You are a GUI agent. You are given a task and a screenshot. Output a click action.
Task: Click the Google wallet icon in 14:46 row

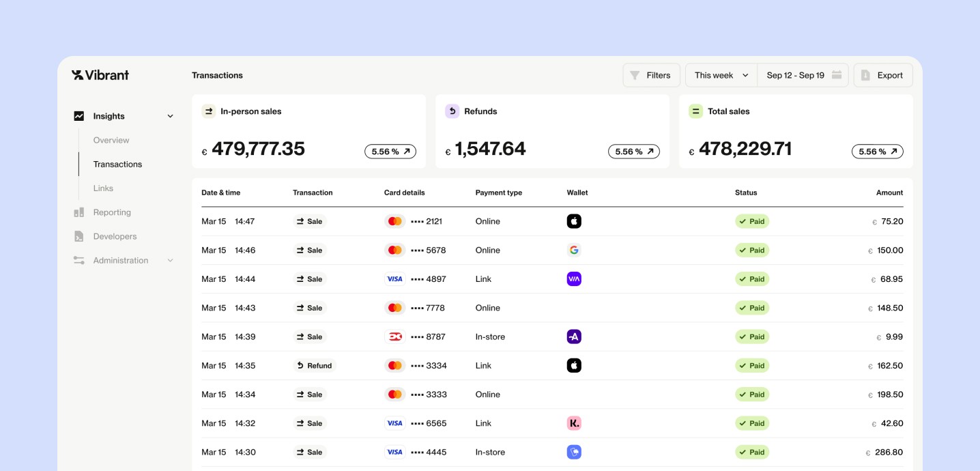(x=574, y=250)
